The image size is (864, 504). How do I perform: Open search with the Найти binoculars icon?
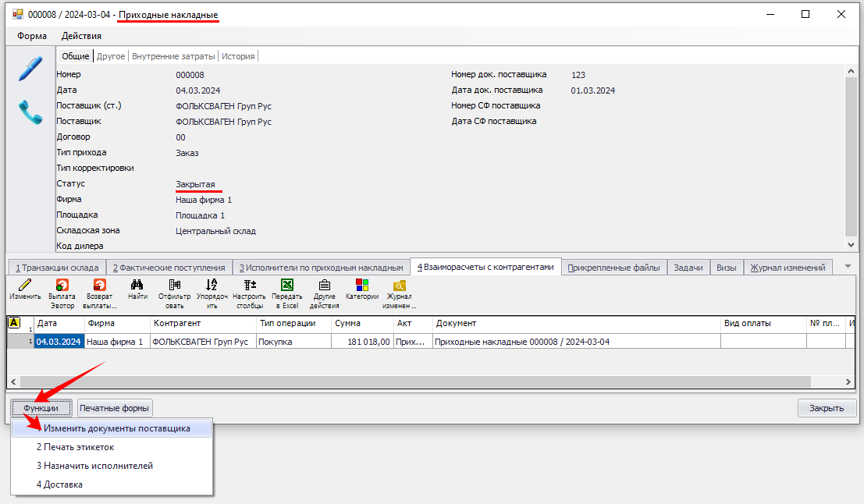137,286
